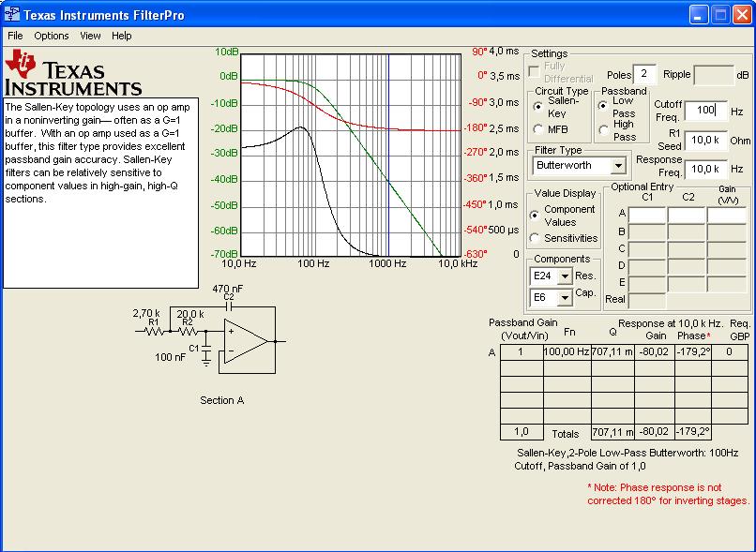The height and width of the screenshot is (552, 756).
Task: Click the Texas Instruments logo
Action: click(73, 73)
